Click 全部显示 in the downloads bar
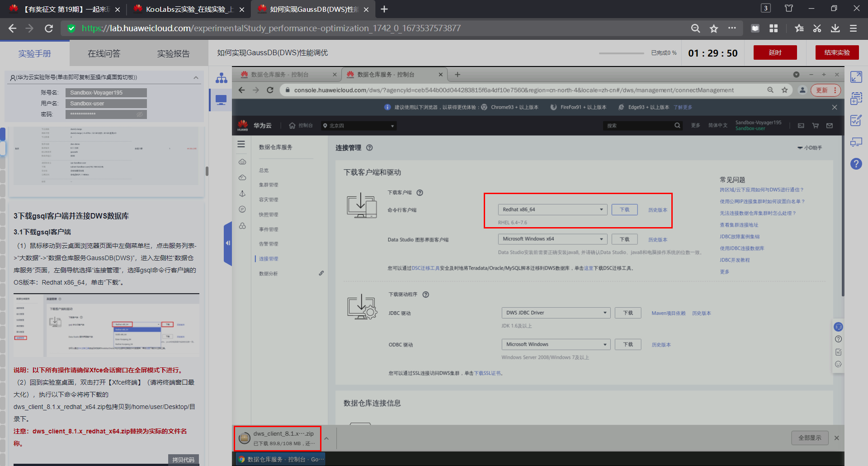This screenshot has height=466, width=868. pos(809,438)
